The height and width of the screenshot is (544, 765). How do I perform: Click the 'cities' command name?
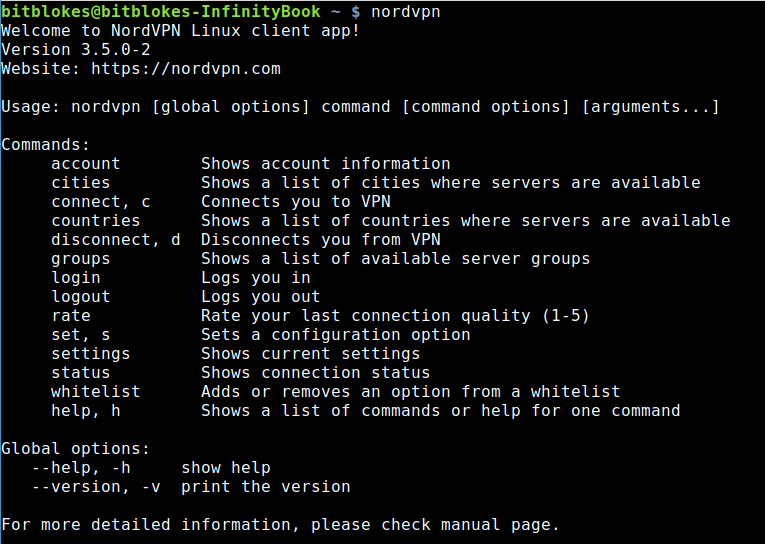[81, 183]
